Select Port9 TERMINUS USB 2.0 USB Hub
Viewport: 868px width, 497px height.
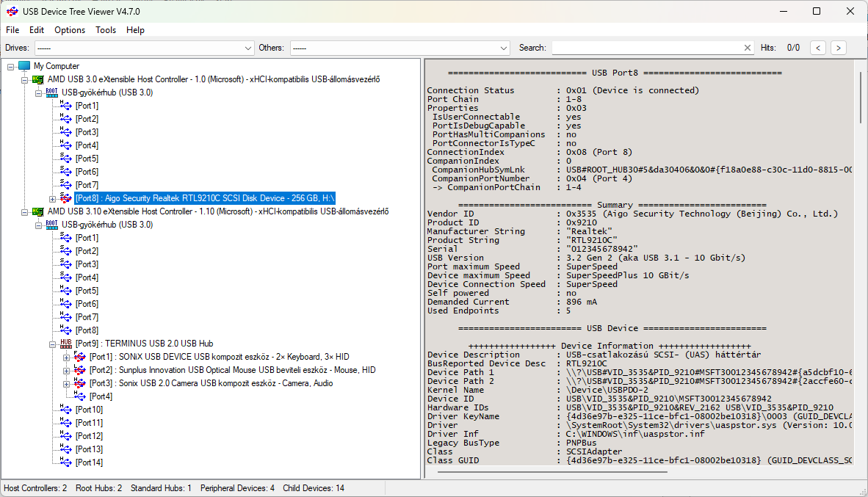[145, 344]
